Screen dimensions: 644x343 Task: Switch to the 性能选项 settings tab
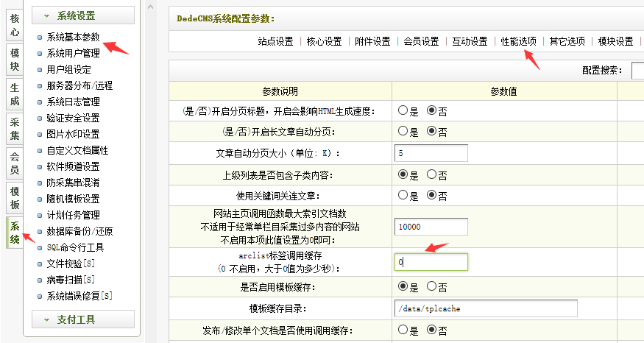pyautogui.click(x=519, y=41)
